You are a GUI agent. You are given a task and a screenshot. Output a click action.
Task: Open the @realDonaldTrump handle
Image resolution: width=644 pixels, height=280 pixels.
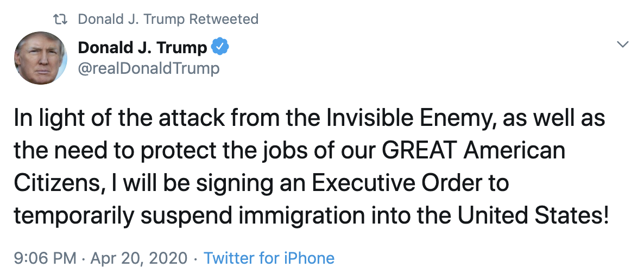pyautogui.click(x=149, y=68)
